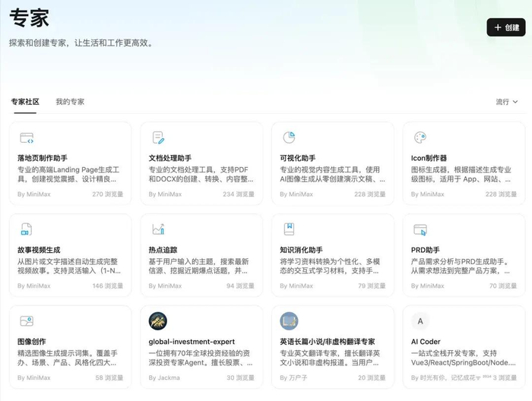This screenshot has height=401, width=532.
Task: Click the 知识消化助手 description text
Action: tap(330, 266)
